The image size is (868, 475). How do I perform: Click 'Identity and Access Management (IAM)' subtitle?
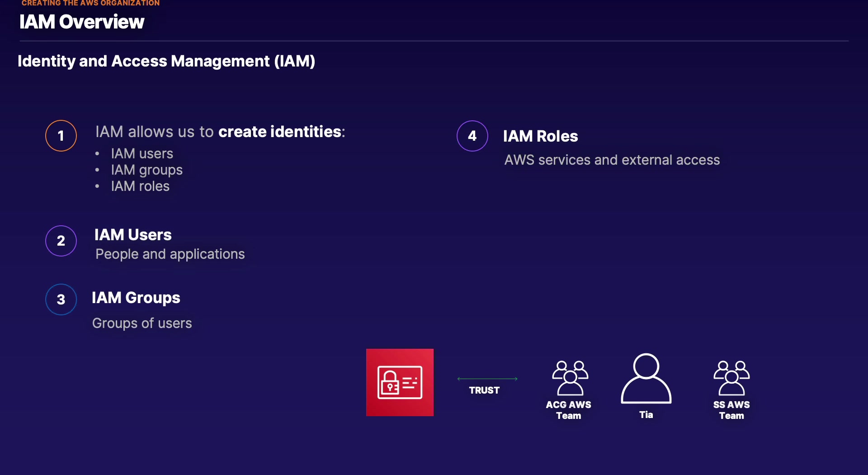(x=166, y=61)
